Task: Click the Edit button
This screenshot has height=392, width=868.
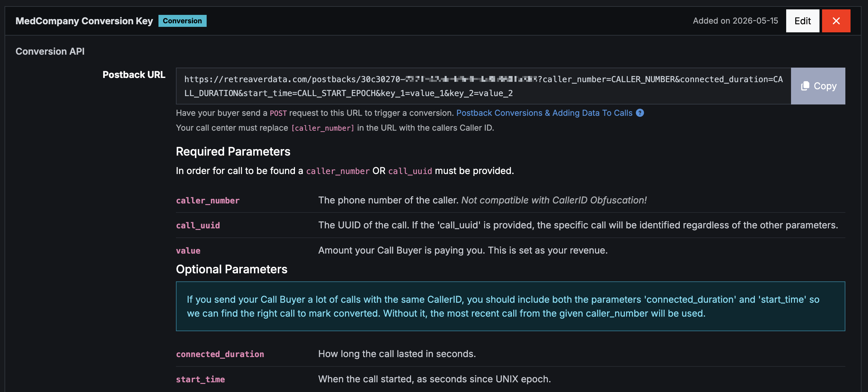Action: pos(802,21)
